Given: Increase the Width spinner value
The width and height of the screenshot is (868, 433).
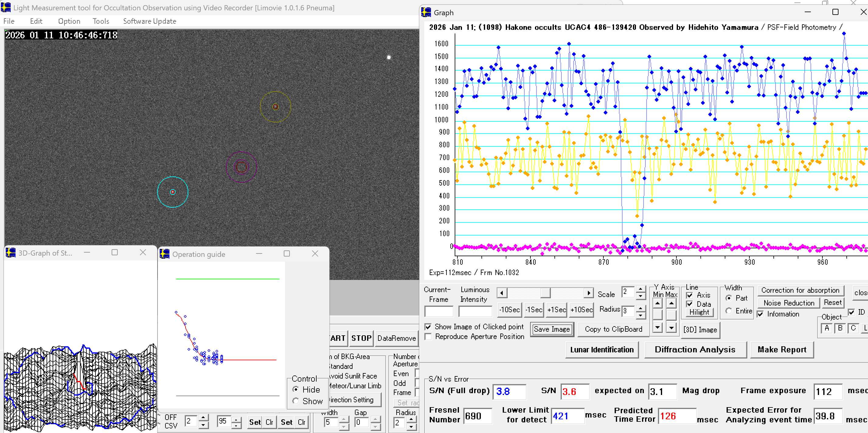Looking at the screenshot, I should coord(344,419).
